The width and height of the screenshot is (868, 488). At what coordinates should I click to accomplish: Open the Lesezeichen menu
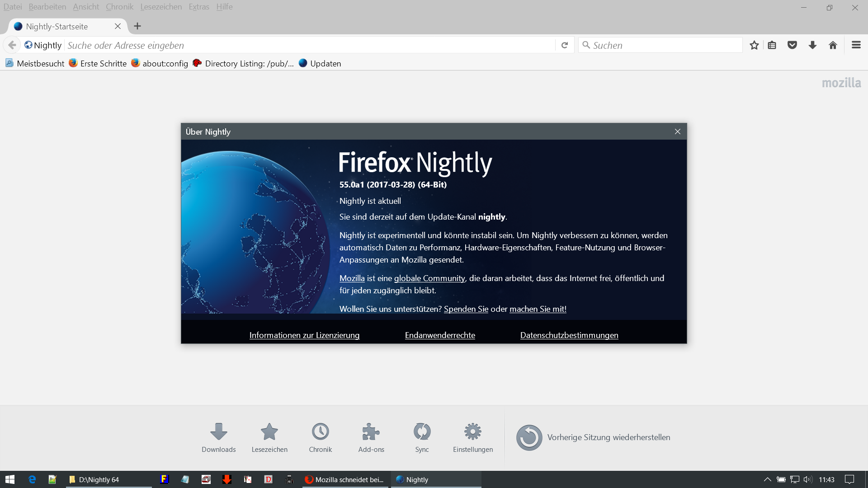pos(161,7)
